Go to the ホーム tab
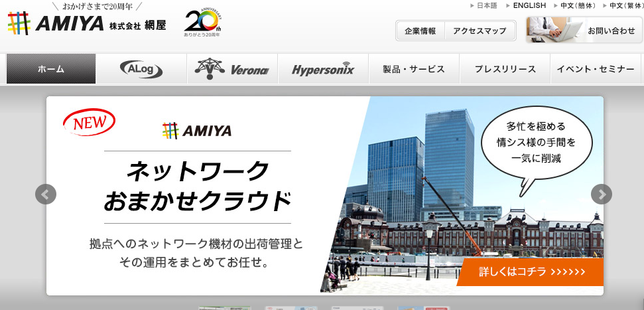This screenshot has width=644, height=310. pyautogui.click(x=51, y=69)
